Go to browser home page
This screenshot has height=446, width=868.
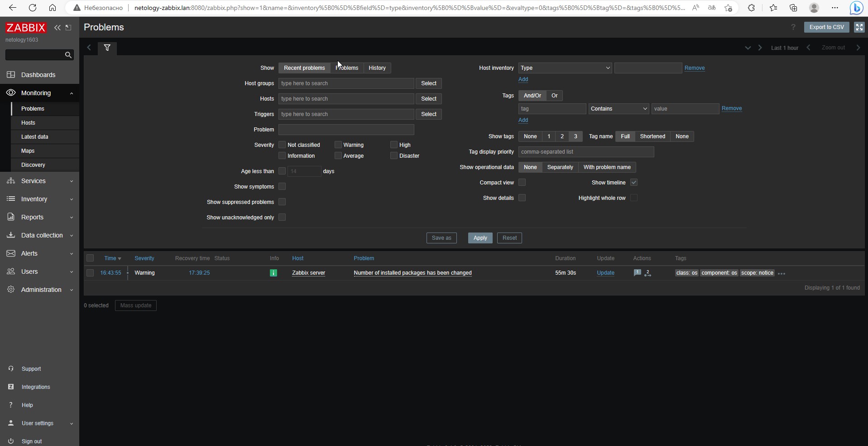click(53, 8)
